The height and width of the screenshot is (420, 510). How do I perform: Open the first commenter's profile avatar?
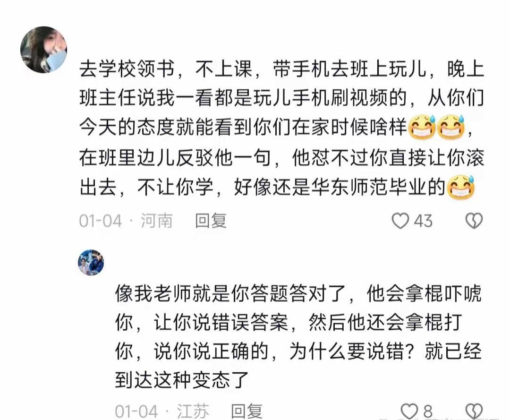[43, 50]
